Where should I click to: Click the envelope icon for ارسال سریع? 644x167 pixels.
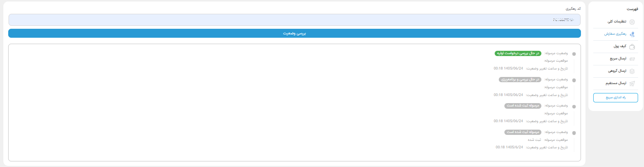click(632, 59)
